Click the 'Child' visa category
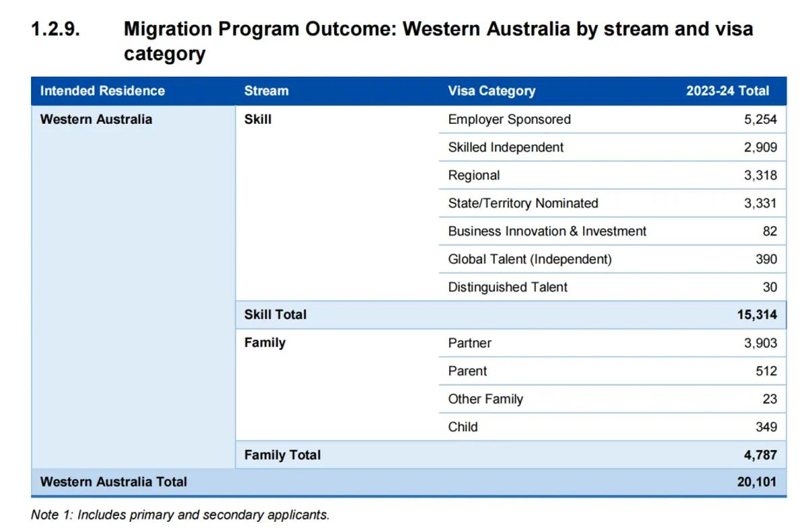The image size is (808, 532). 463,427
